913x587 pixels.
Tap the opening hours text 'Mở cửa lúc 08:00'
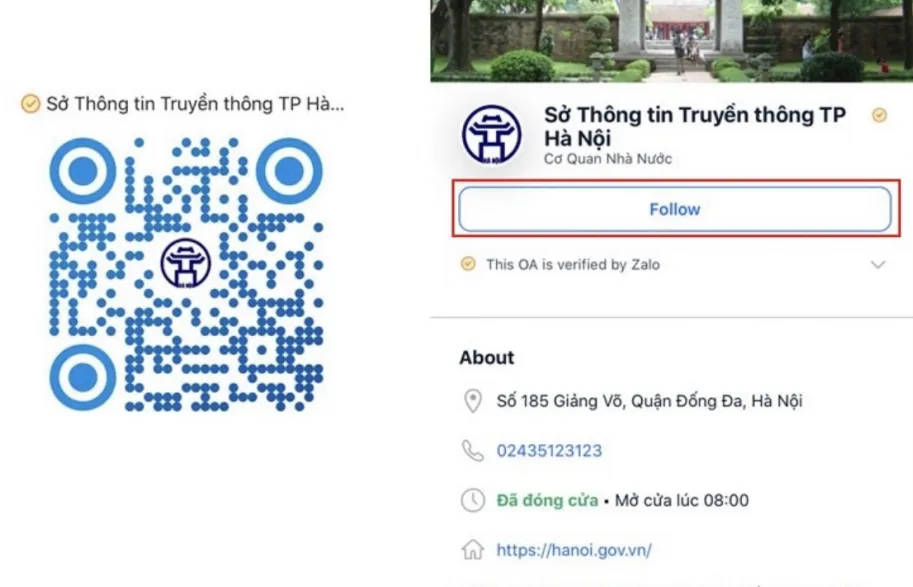(x=682, y=500)
